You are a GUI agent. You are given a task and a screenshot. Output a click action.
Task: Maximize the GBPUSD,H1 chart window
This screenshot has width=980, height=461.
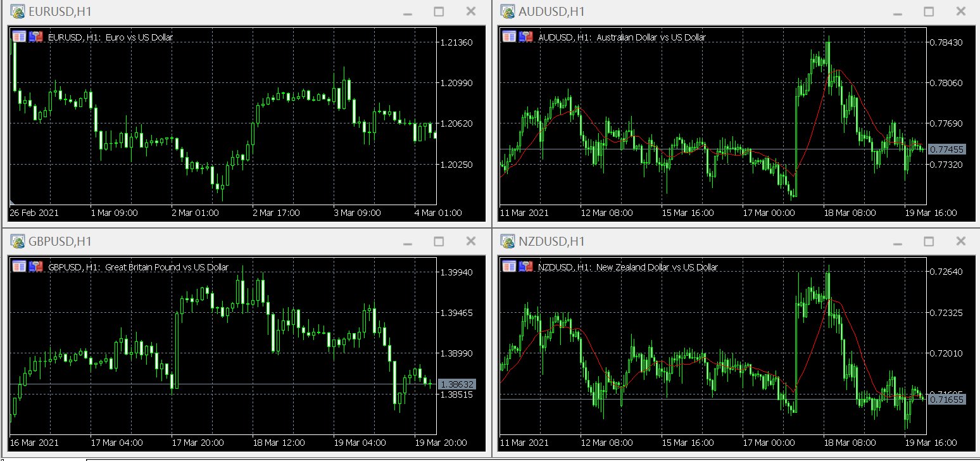tap(439, 241)
